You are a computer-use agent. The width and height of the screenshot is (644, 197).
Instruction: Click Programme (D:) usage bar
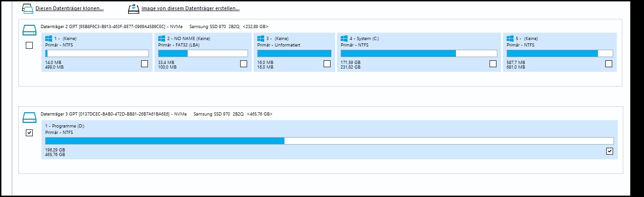[x=329, y=141]
